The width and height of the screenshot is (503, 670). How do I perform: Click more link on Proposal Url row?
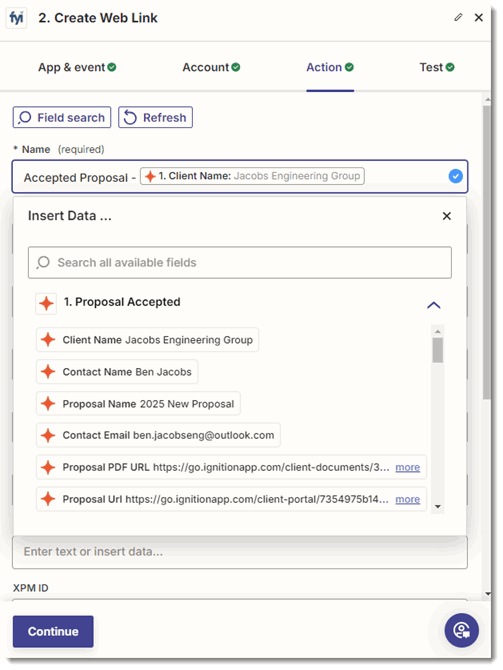click(408, 500)
